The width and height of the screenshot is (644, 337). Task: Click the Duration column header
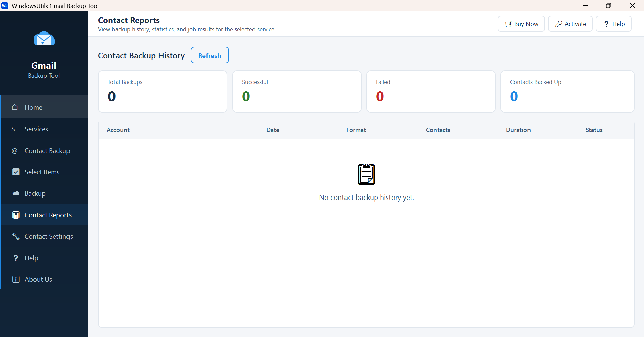[518, 130]
